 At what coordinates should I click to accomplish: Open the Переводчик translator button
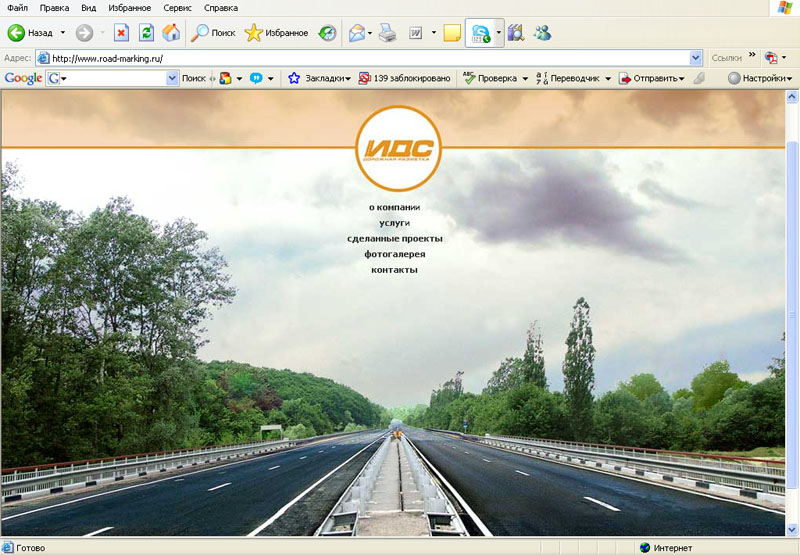tap(567, 78)
